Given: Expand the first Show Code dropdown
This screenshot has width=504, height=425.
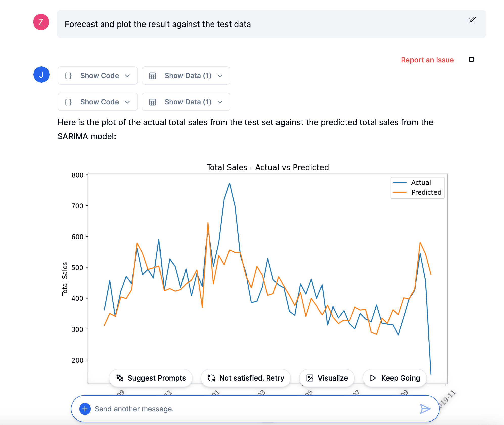Looking at the screenshot, I should (x=98, y=76).
